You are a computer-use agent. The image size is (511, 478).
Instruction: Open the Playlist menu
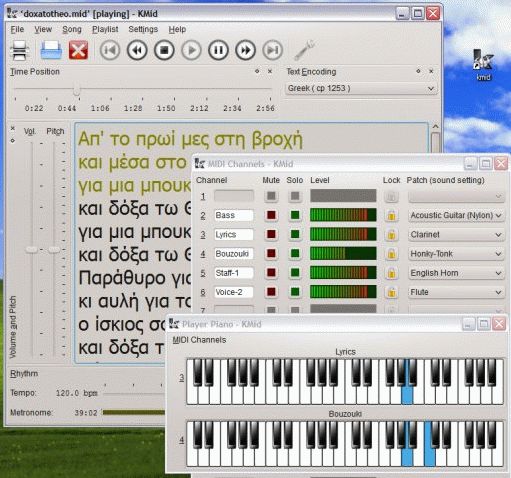(x=105, y=29)
